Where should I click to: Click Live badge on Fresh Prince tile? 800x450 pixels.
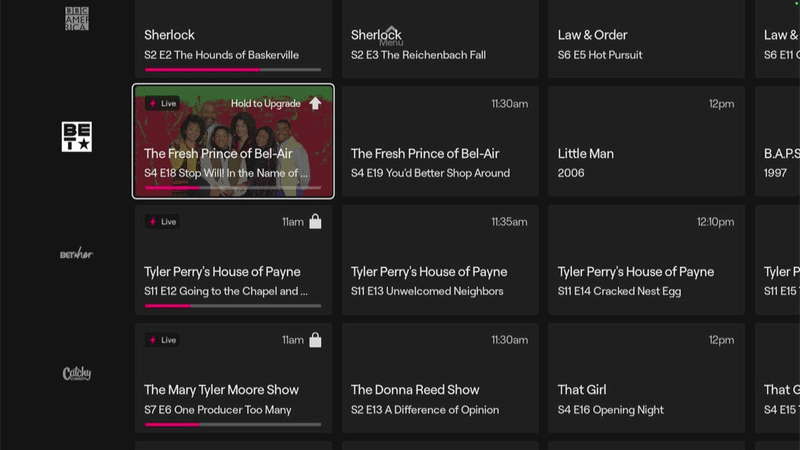(162, 103)
